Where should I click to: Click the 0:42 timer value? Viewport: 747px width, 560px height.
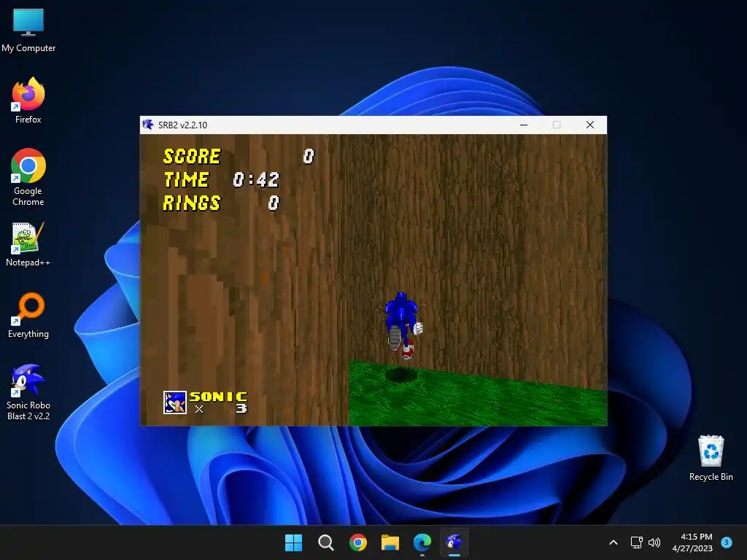256,179
